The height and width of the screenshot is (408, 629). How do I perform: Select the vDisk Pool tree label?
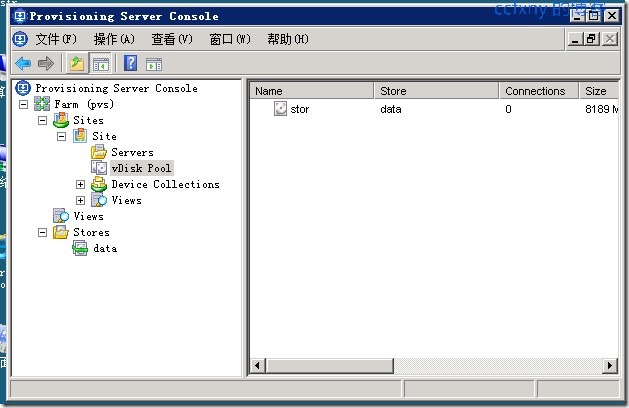[x=142, y=168]
